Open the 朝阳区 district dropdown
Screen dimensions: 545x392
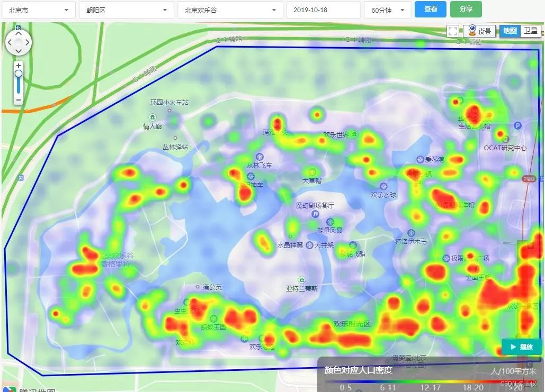pos(127,11)
